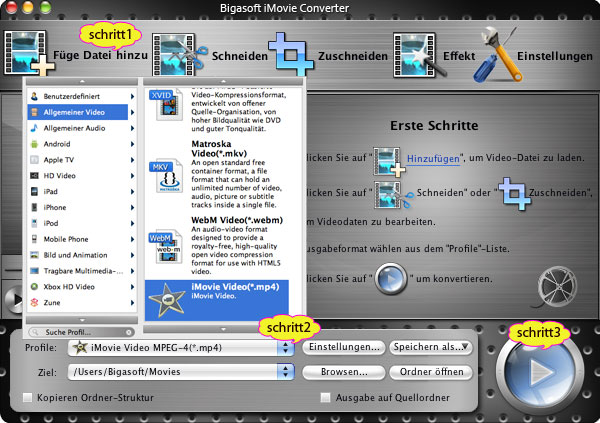600x423 pixels.
Task: Click the Bild und Animation picture icon
Action: click(x=34, y=255)
